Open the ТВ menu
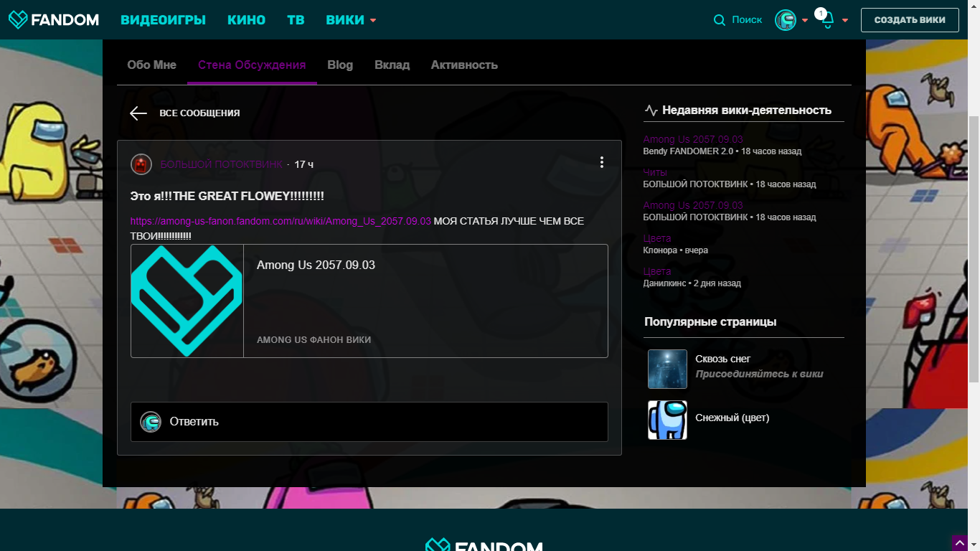This screenshot has height=551, width=980. click(x=296, y=20)
